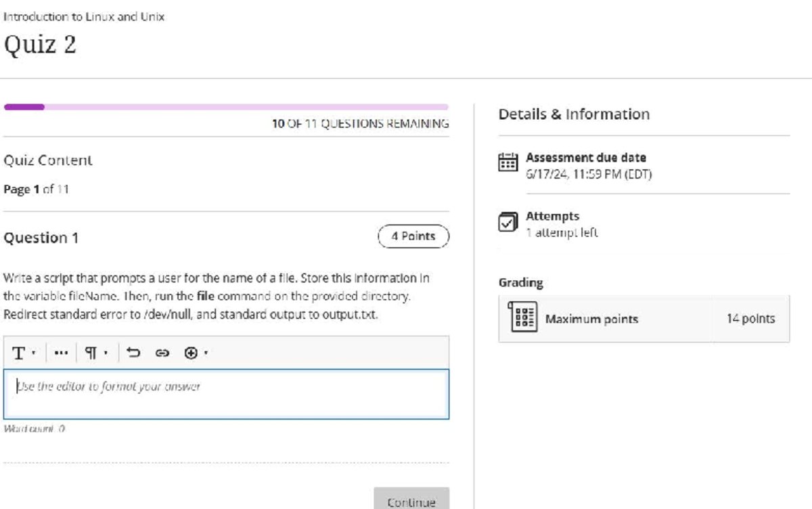Screen dimensions: 812x509
Task: Click the checklist icon next to Attempts
Action: click(507, 221)
